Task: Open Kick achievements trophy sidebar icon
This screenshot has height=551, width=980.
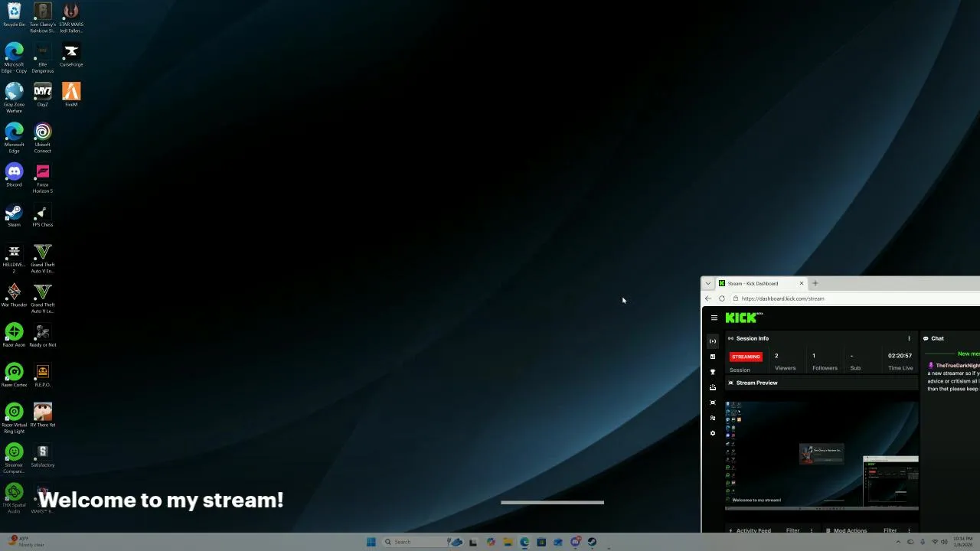Action: 713,372
